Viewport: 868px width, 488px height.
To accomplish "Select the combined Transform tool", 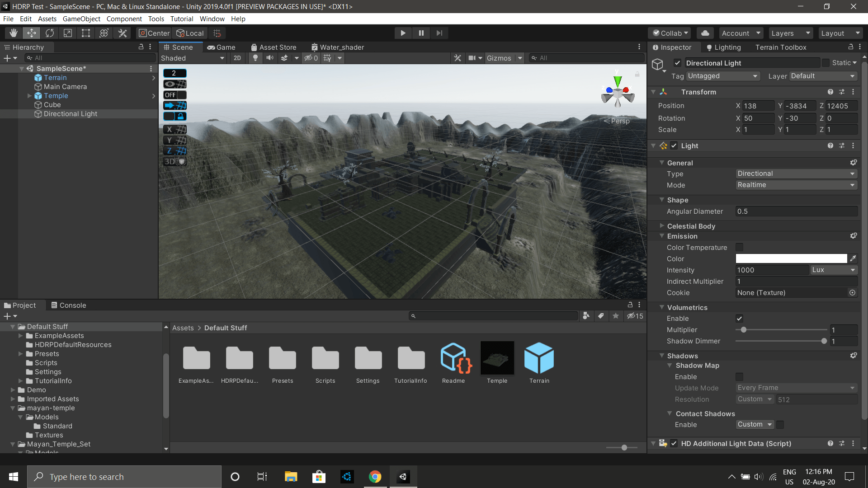I will click(x=104, y=33).
